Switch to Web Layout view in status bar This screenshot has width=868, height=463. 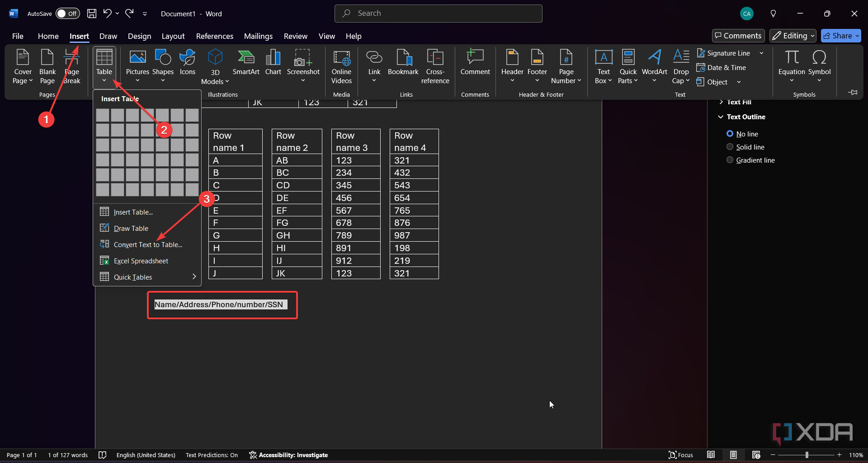click(756, 455)
